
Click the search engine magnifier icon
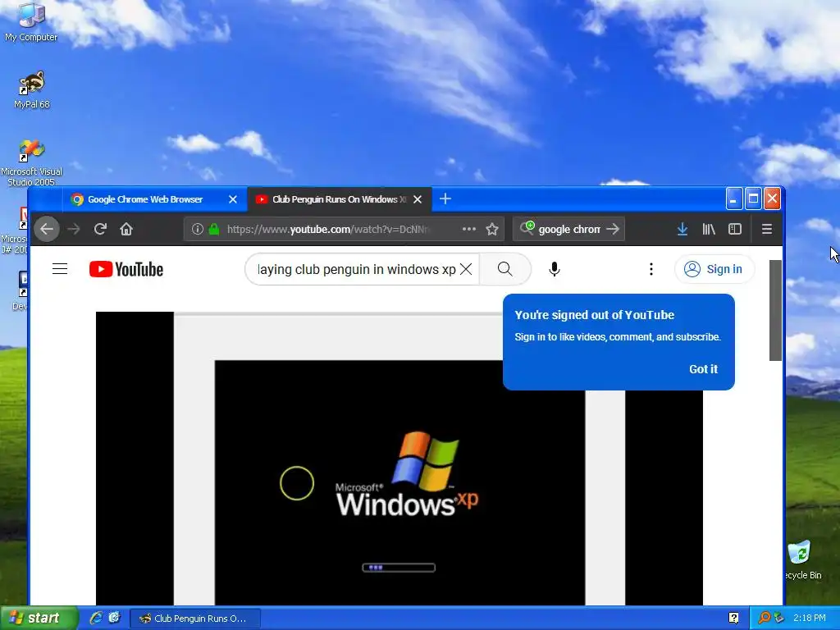[x=527, y=228]
